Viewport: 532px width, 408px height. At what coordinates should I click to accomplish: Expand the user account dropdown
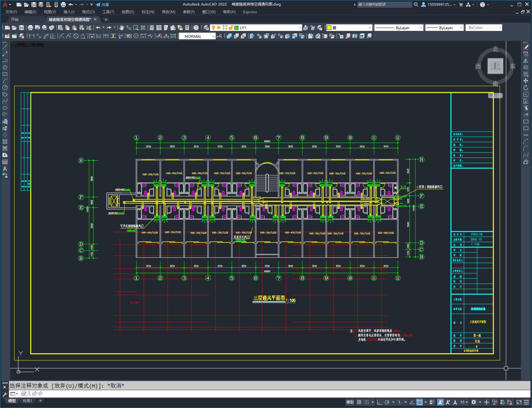[x=454, y=5]
